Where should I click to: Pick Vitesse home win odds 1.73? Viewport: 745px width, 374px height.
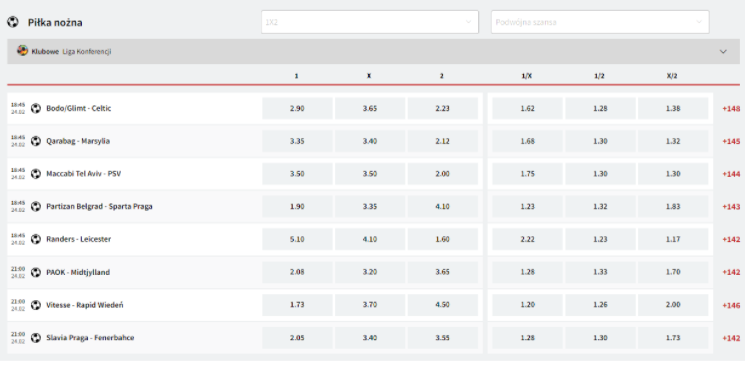coord(297,305)
